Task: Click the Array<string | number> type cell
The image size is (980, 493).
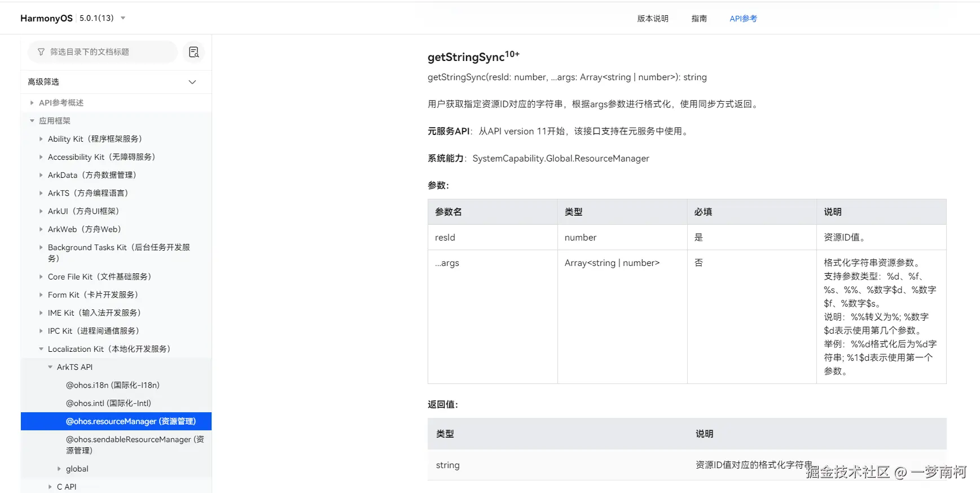Action: click(622, 317)
